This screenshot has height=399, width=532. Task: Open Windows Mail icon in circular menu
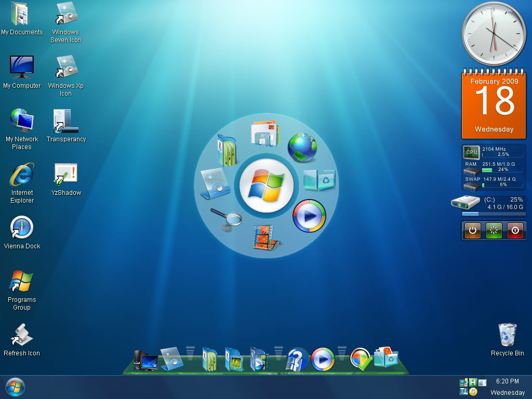[x=265, y=133]
